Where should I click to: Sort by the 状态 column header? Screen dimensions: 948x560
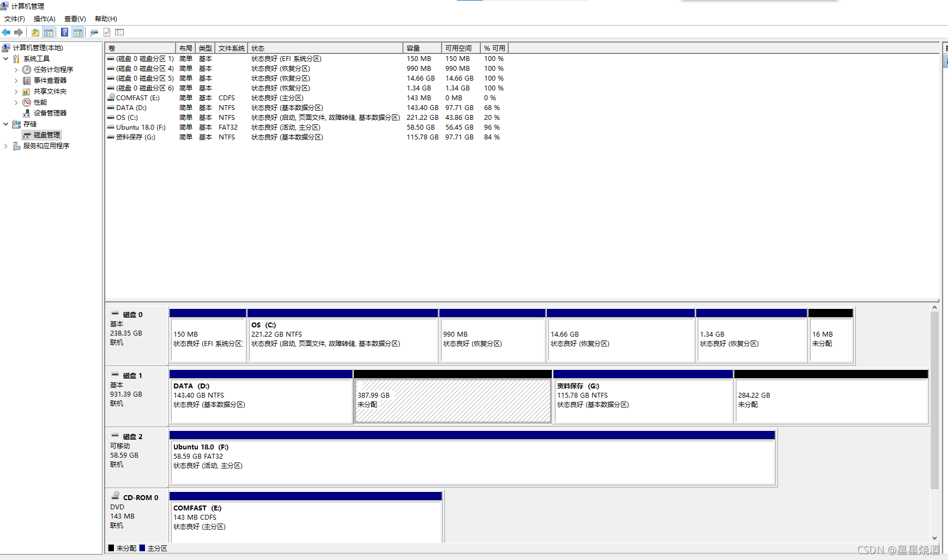pyautogui.click(x=325, y=48)
